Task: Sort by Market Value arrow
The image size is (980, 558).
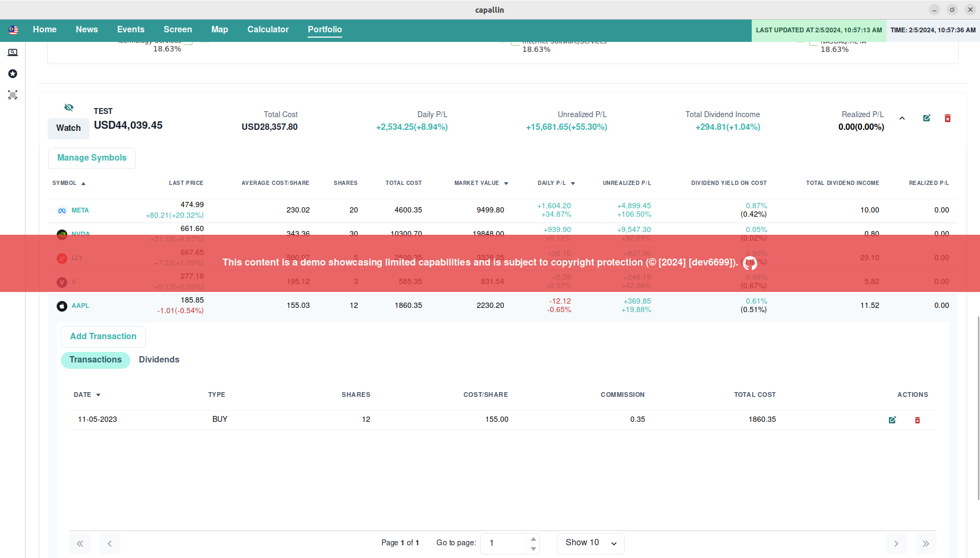Action: 506,183
